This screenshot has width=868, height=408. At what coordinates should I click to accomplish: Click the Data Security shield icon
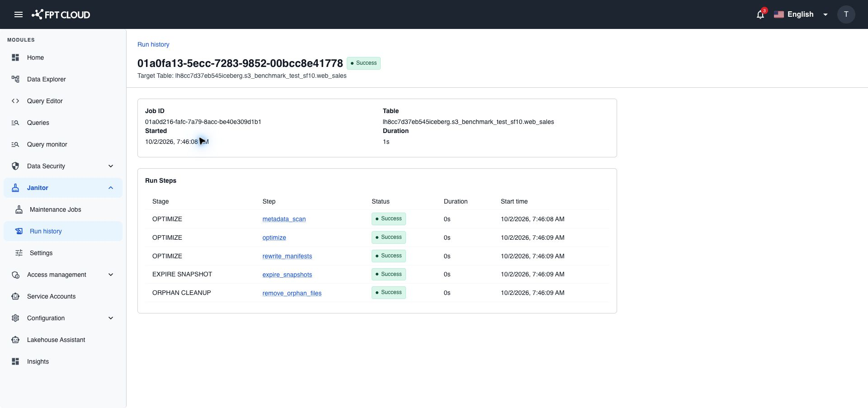(15, 166)
